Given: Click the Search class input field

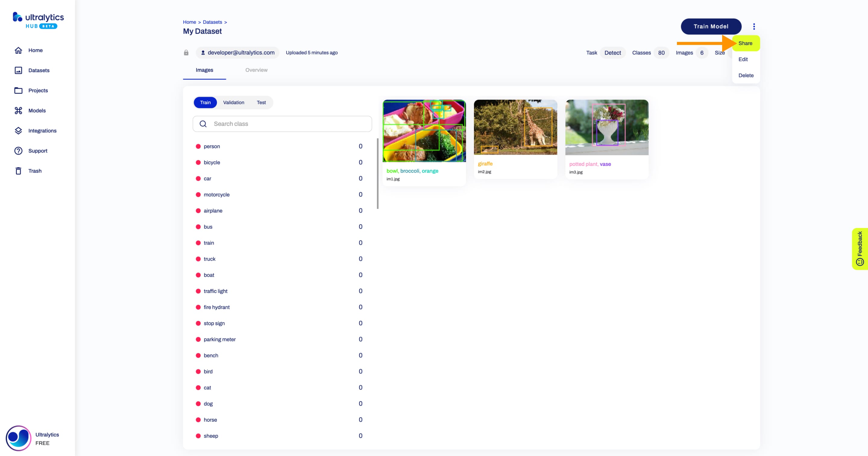Looking at the screenshot, I should click(282, 123).
